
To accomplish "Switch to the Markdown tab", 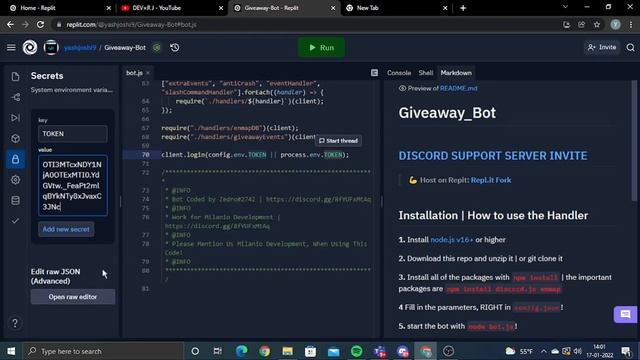I will click(x=456, y=73).
